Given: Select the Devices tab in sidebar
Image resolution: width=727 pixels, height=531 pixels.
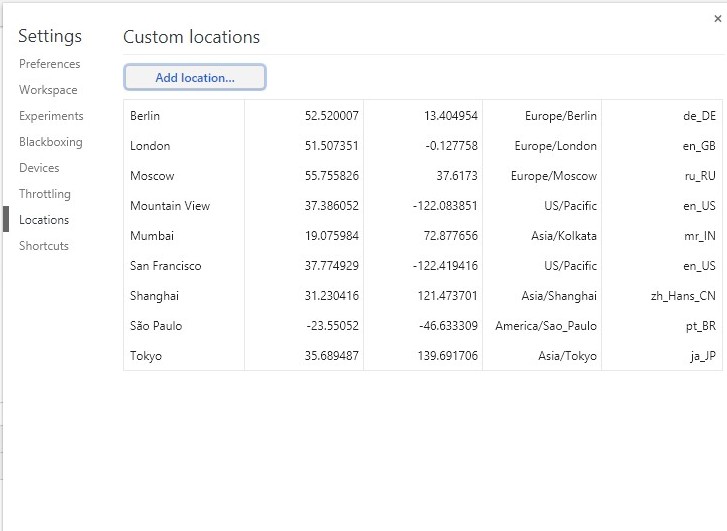Looking at the screenshot, I should 39,168.
